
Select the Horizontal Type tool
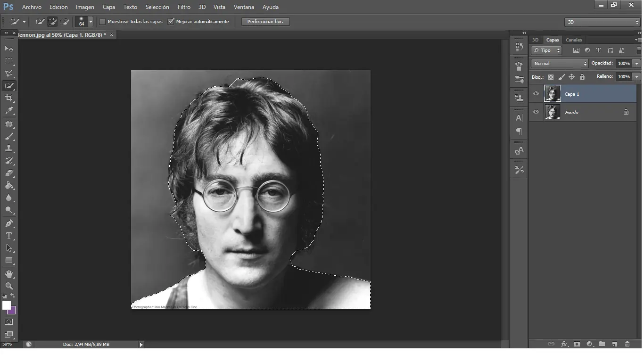click(9, 236)
